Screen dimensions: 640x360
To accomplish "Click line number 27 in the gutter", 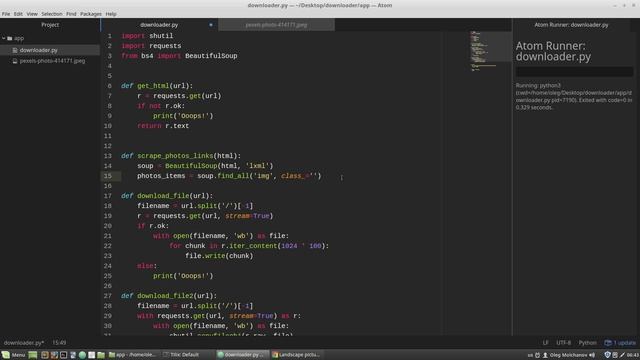I will click(108, 296).
